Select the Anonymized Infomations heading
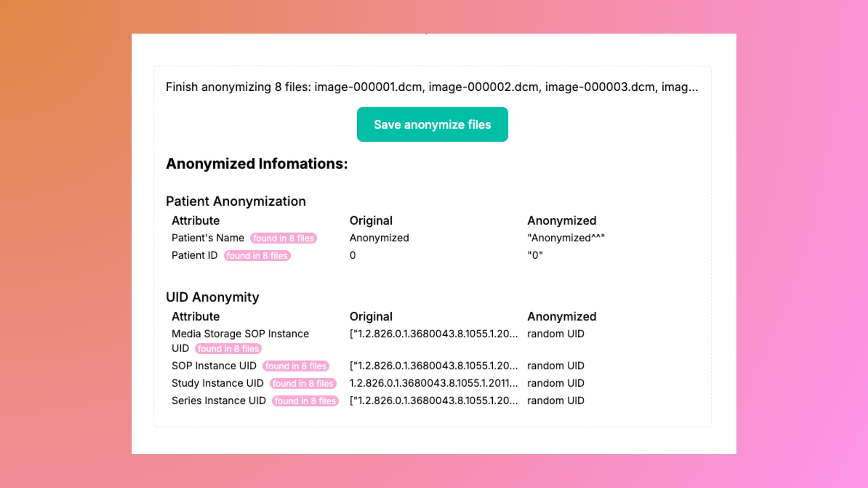868x488 pixels. click(257, 164)
